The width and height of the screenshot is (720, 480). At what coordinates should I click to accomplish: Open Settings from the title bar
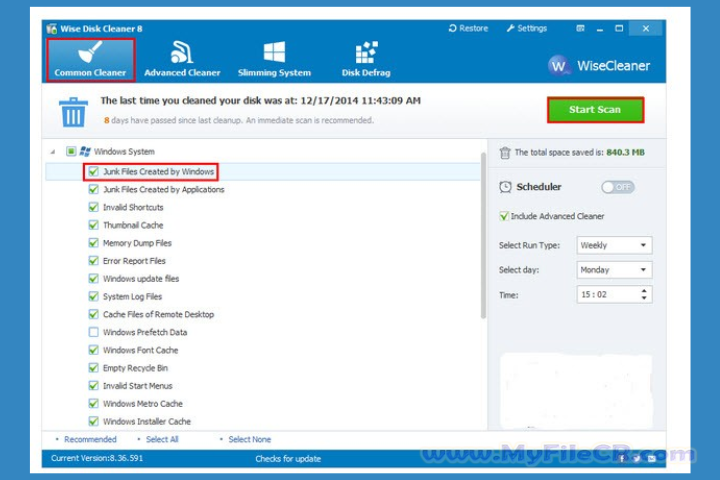coord(527,28)
